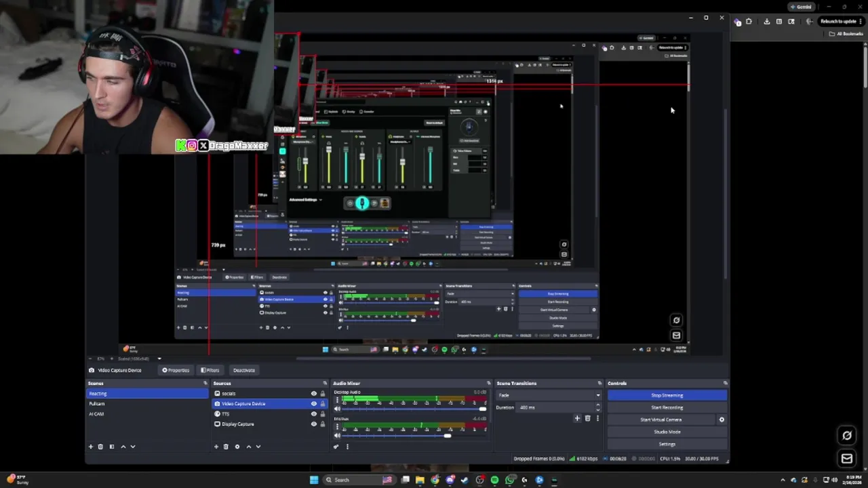The height and width of the screenshot is (488, 868).
Task: Enable Studio Mode
Action: (667, 432)
